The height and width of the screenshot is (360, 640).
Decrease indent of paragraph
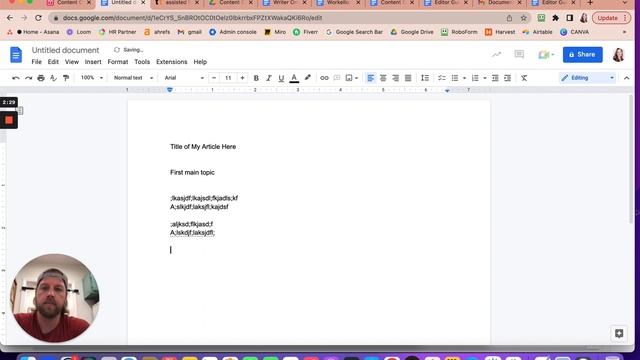pos(495,78)
